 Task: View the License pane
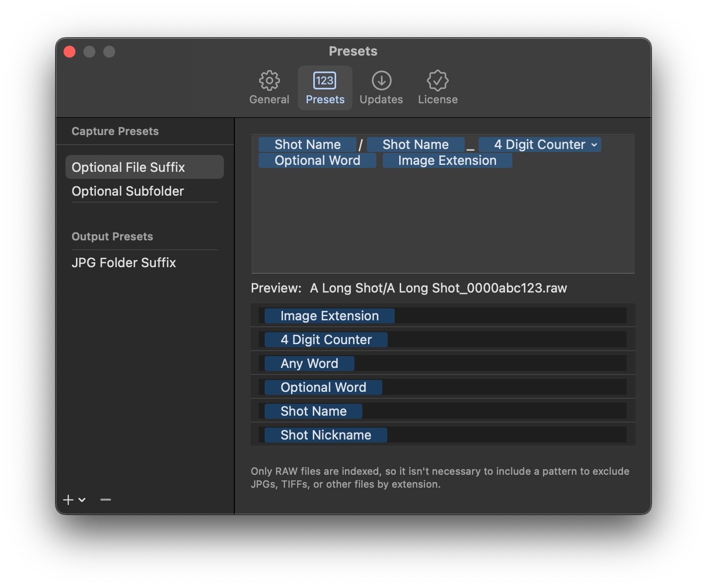pos(437,87)
